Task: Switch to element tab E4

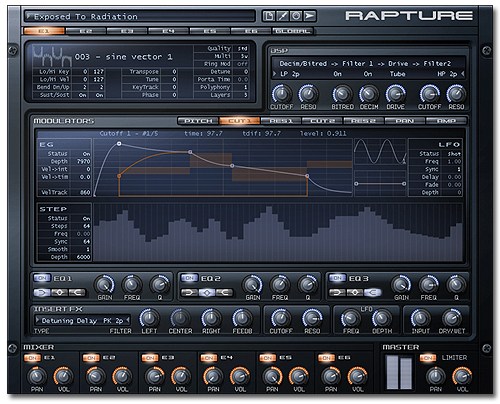Action: pos(168,31)
